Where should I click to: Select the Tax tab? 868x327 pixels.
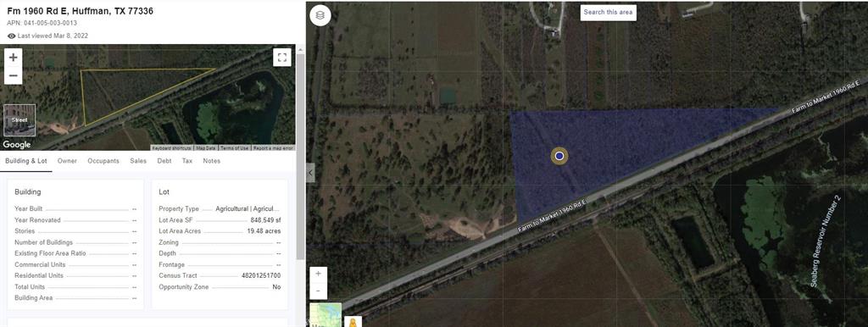pos(187,161)
